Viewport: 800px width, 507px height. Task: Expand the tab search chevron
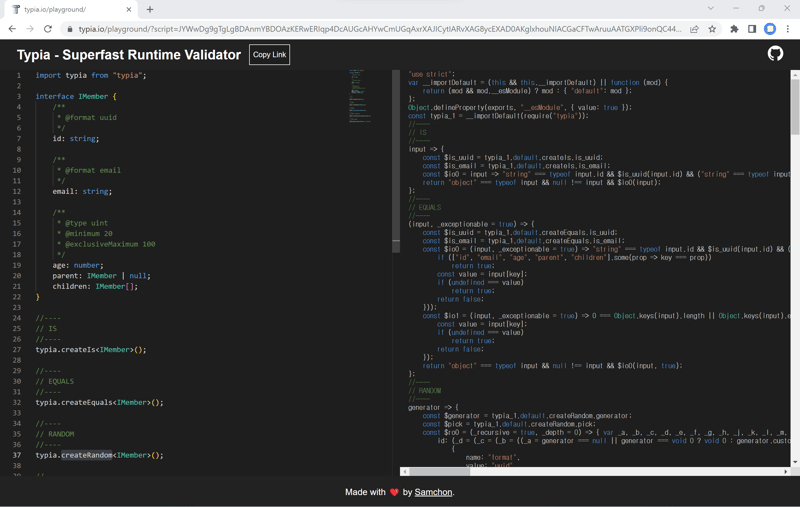tap(711, 9)
